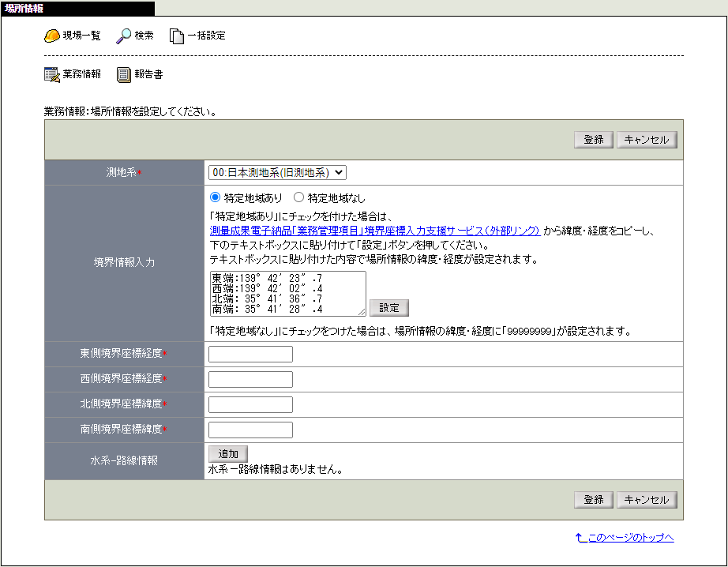Focus the 北側境界座標緯度 input field
728x567 pixels.
click(251, 404)
